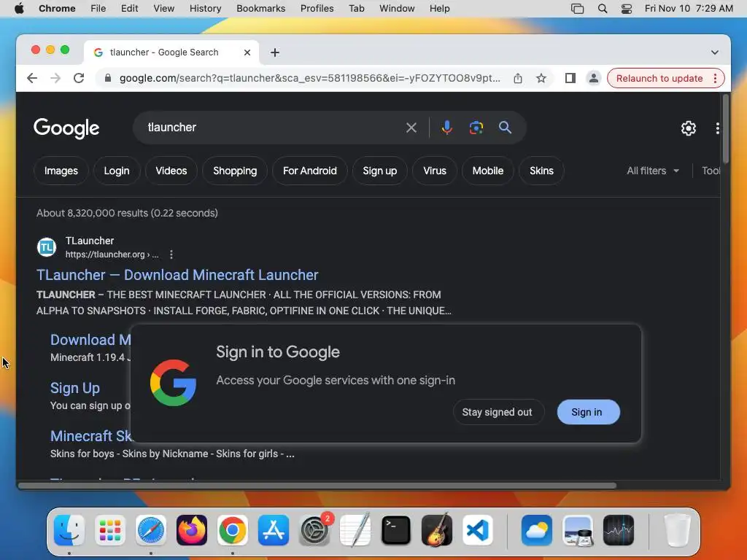This screenshot has width=747, height=560.
Task: Expand the All filters dropdown
Action: (653, 171)
